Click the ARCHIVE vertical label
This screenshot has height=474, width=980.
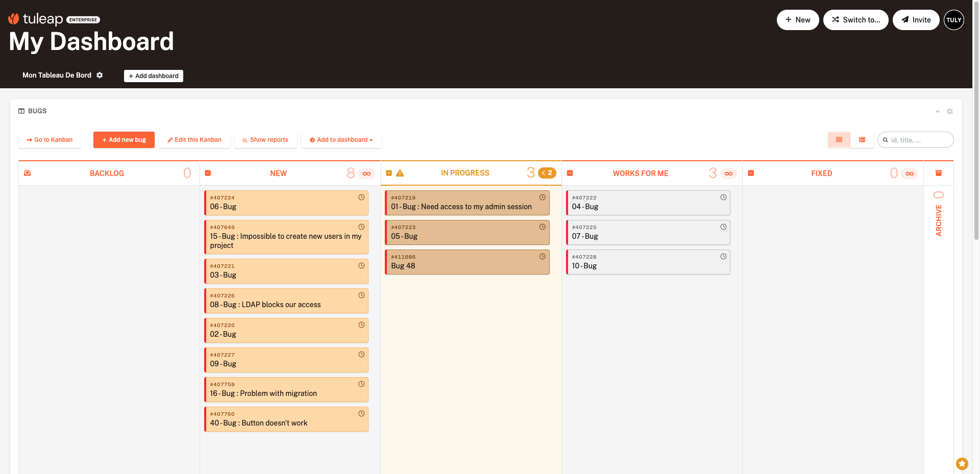pos(939,220)
